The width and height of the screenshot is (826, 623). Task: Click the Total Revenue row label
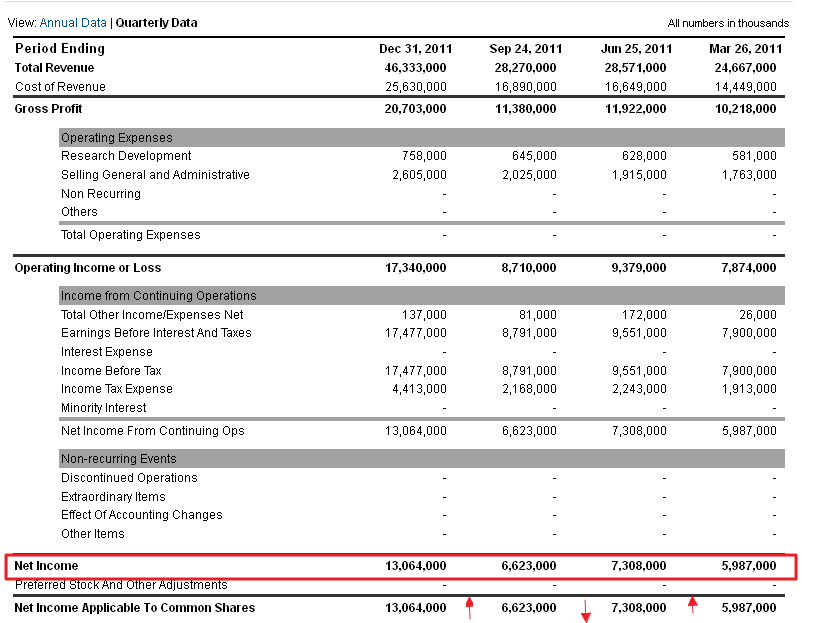pyautogui.click(x=54, y=68)
